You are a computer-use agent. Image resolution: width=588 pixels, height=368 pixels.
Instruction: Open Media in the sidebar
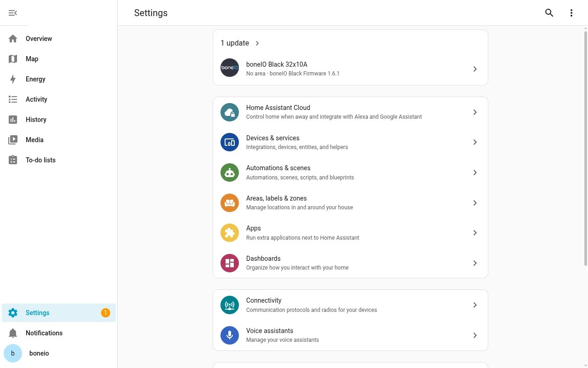pyautogui.click(x=59, y=140)
